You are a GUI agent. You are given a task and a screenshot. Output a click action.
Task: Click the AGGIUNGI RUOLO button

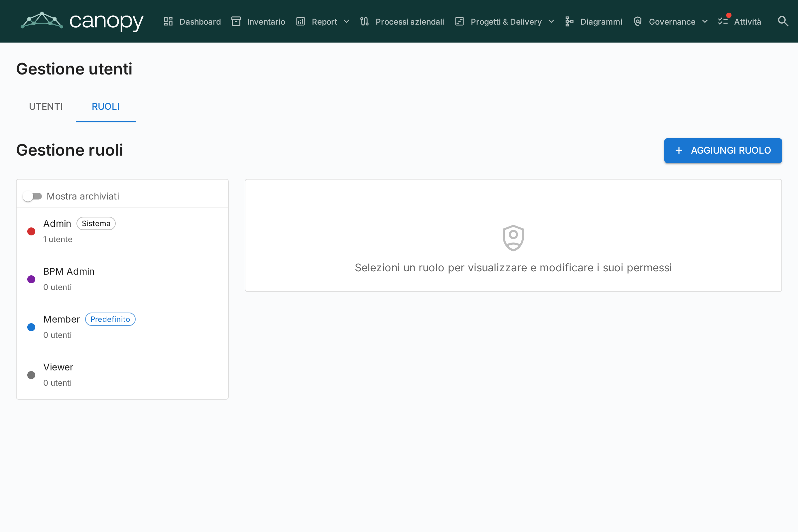pyautogui.click(x=723, y=150)
